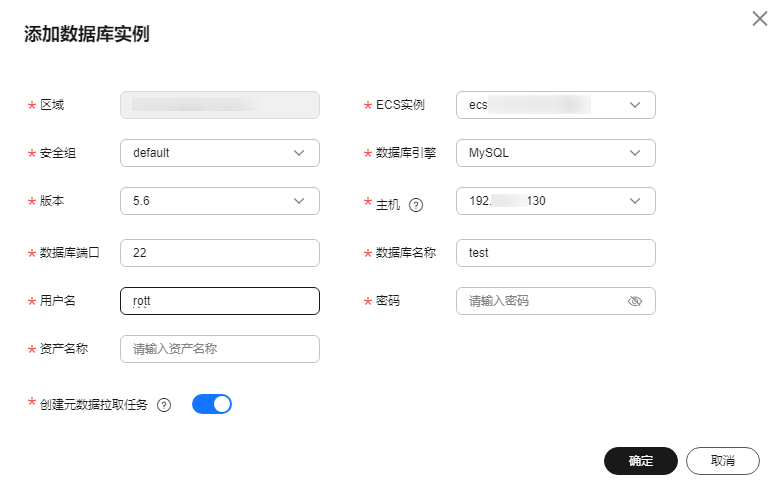This screenshot has height=491, width=772.
Task: Click the help icon beside 创建元数据拉取任务
Action: pyautogui.click(x=165, y=405)
